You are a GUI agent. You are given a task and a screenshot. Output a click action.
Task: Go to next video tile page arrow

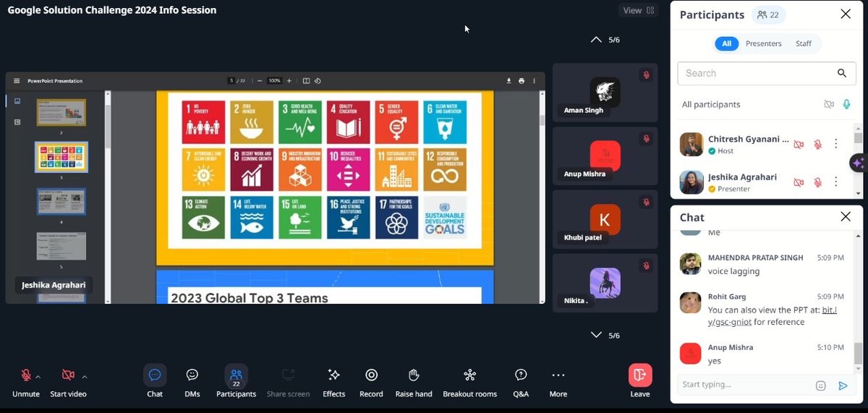pos(596,335)
